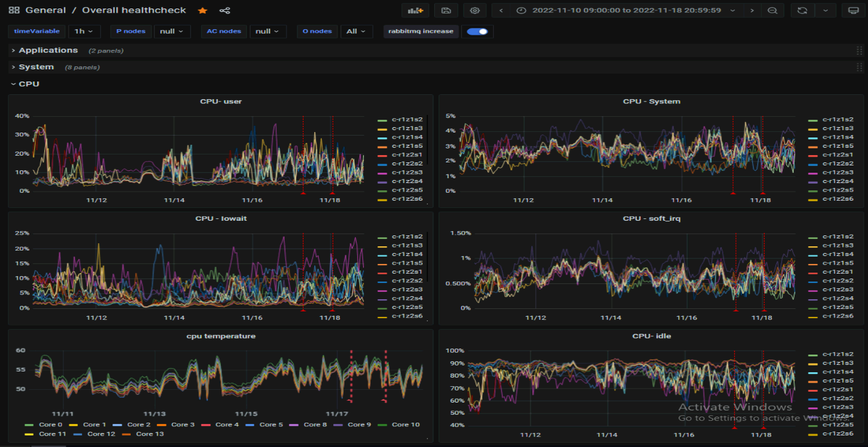Click the Add panel icon
The height and width of the screenshot is (447, 868).
pyautogui.click(x=416, y=10)
